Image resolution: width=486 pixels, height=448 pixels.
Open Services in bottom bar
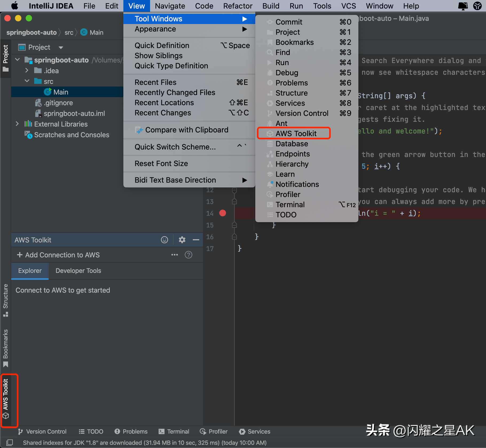point(255,431)
